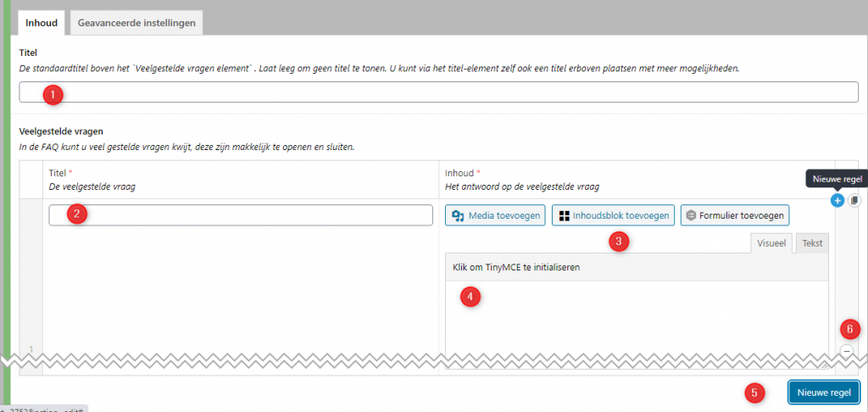Viewport: 868px width, 412px height.
Task: Click the Formulier toevoegen button label
Action: click(740, 216)
